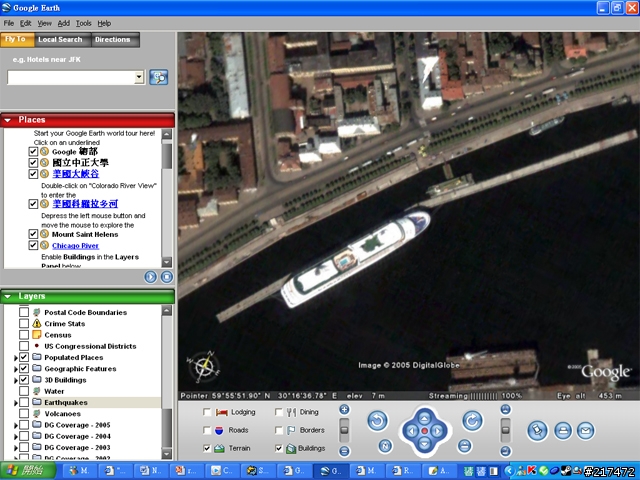
Task: Uncheck the Chicago River place checkbox
Action: [x=33, y=245]
